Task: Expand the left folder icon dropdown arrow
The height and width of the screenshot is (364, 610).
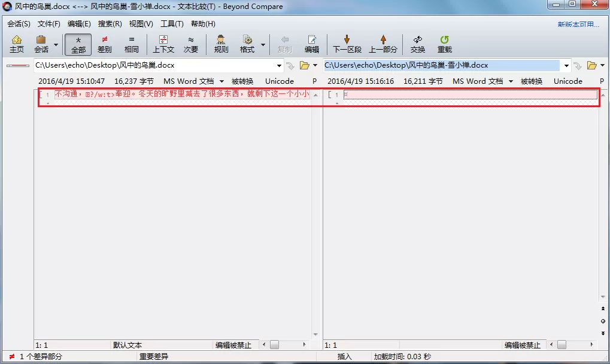Action: click(315, 66)
